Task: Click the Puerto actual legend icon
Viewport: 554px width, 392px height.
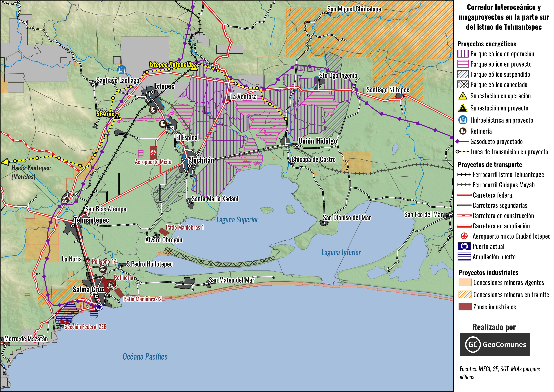Action: [464, 246]
